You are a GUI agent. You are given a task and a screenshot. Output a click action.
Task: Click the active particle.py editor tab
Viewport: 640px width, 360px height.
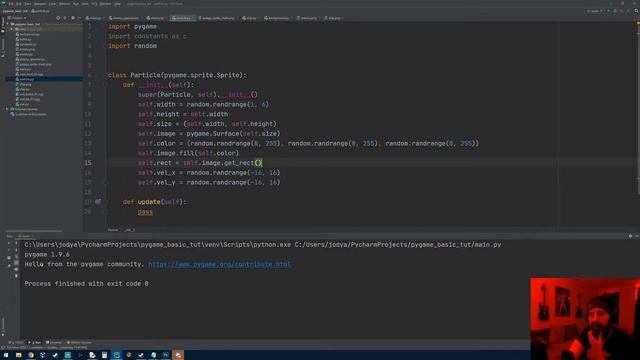(182, 18)
